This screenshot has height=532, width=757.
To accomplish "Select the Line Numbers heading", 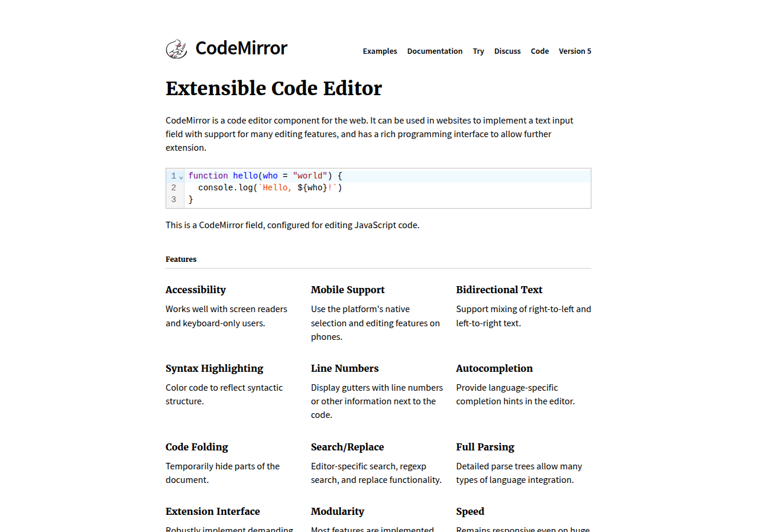I will (x=345, y=368).
